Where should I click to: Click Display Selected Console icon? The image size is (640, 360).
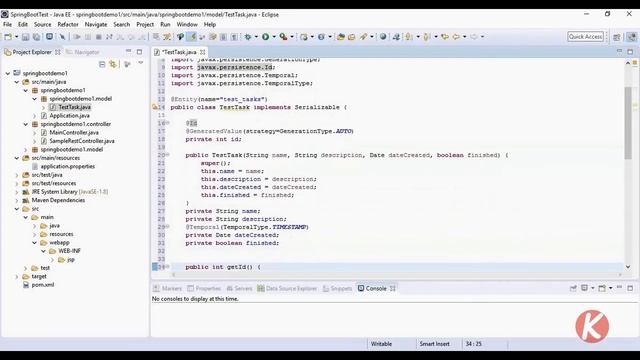(584, 288)
